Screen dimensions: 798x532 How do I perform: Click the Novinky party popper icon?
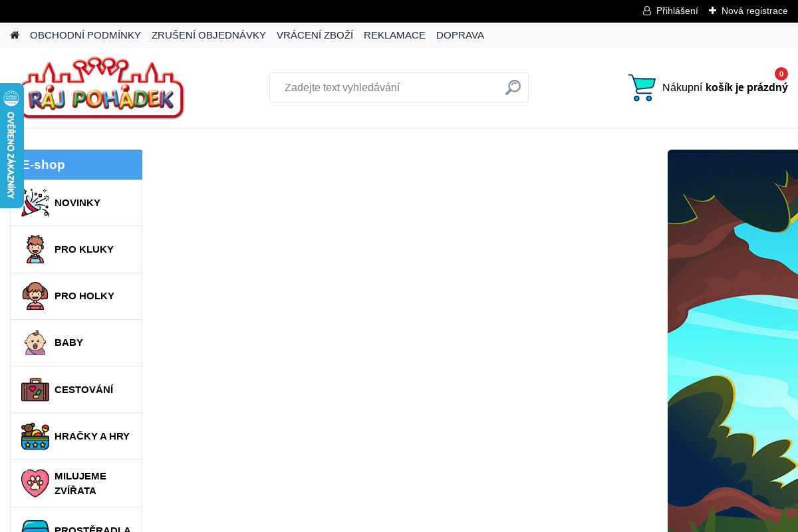coord(35,203)
